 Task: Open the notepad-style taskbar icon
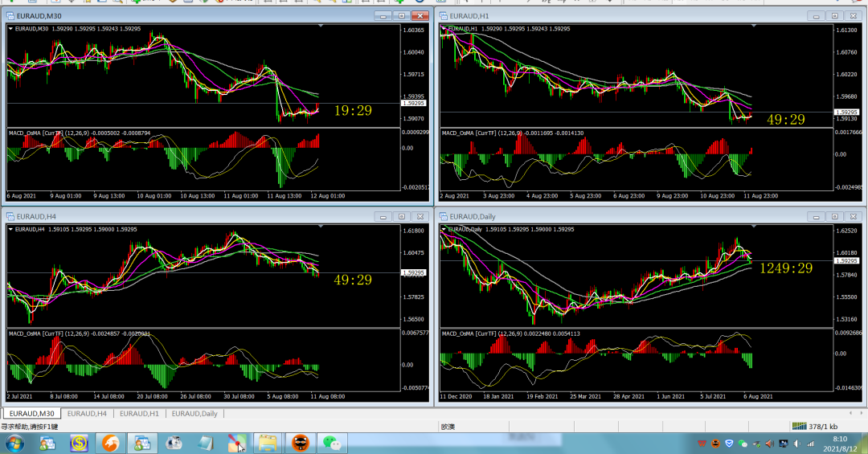[206, 444]
